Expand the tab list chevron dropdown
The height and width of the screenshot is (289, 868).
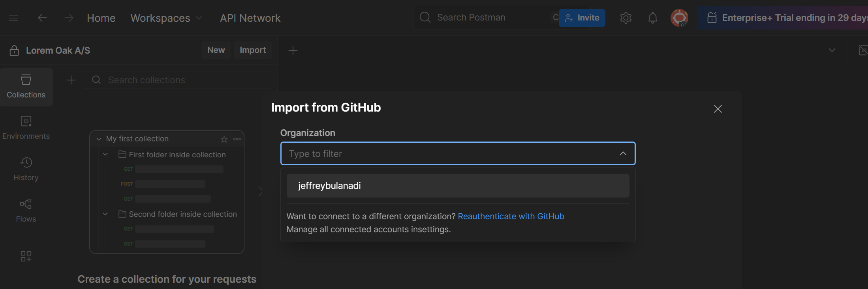[x=832, y=50]
